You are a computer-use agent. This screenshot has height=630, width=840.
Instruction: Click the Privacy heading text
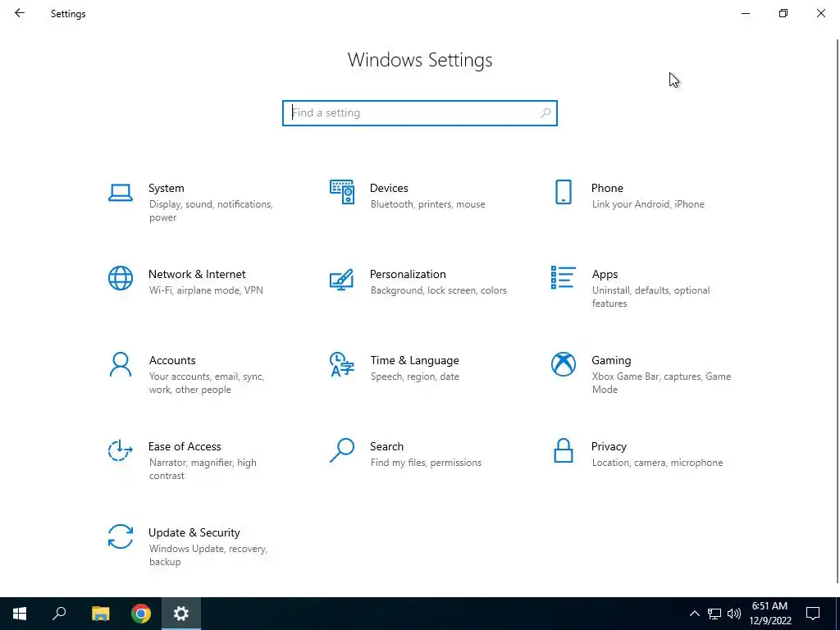tap(609, 447)
